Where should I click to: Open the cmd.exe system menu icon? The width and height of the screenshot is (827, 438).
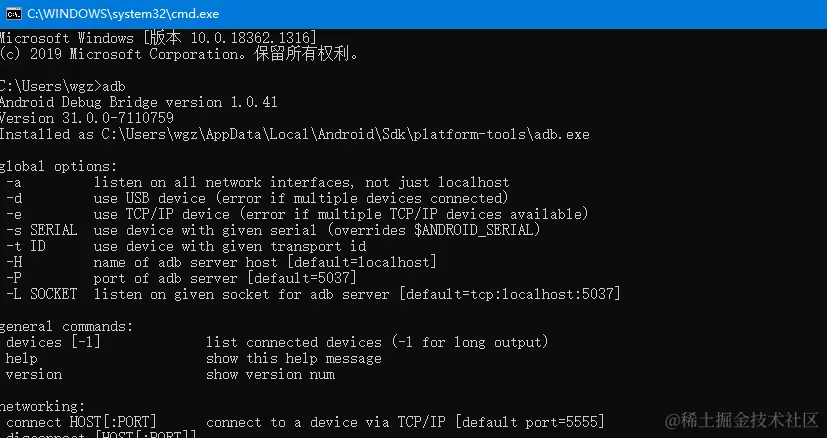click(x=14, y=14)
